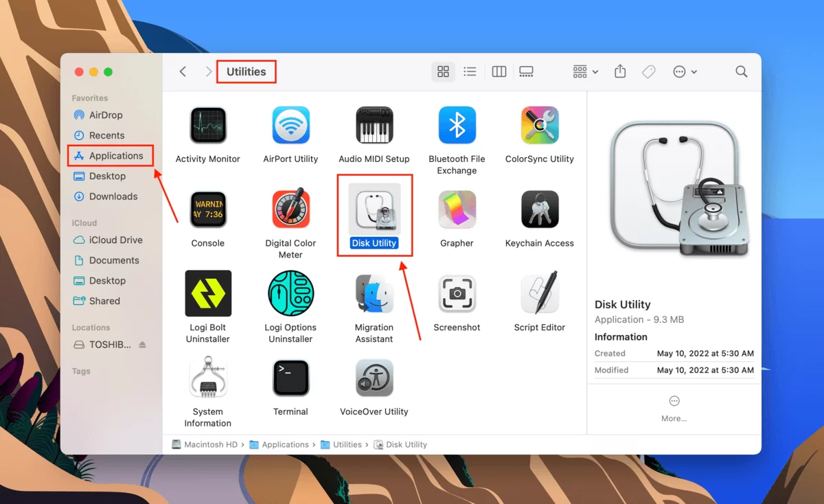The height and width of the screenshot is (504, 824).
Task: Select Bluetooth File Exchange
Action: [x=457, y=124]
